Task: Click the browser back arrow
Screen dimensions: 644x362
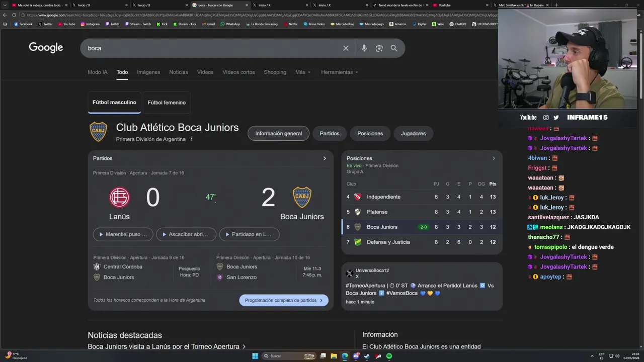Action: (5, 15)
